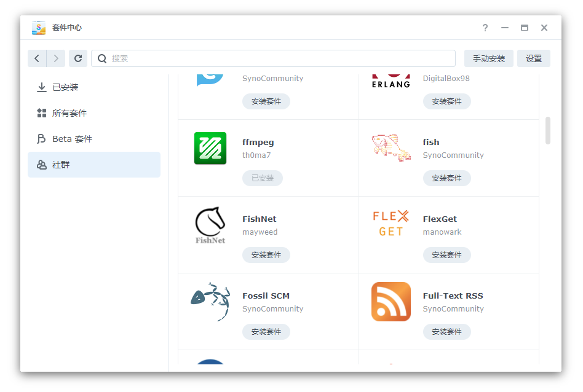Image resolution: width=583 pixels, height=392 pixels.
Task: Open the Beta 套件 section
Action: pos(94,139)
